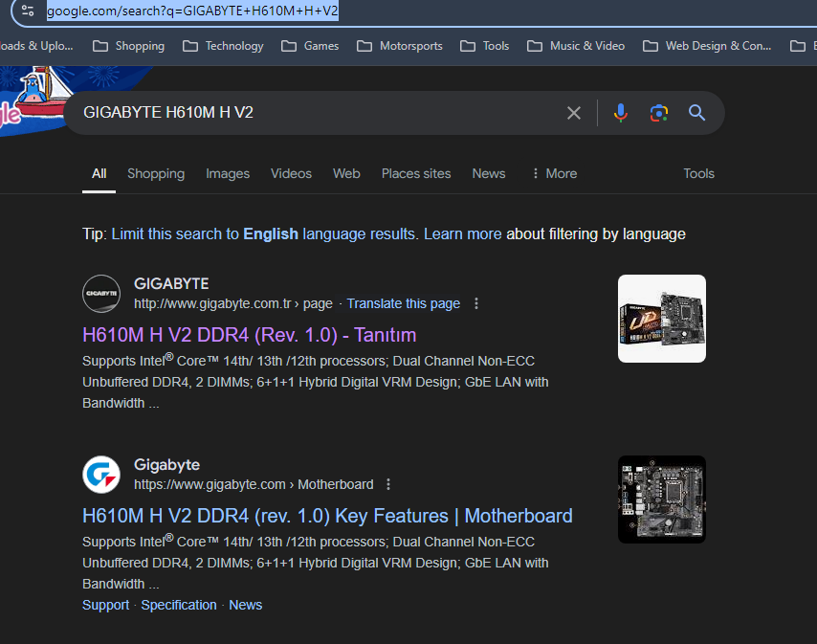Start voice search with microphone icon
This screenshot has height=644, width=817.
click(621, 113)
